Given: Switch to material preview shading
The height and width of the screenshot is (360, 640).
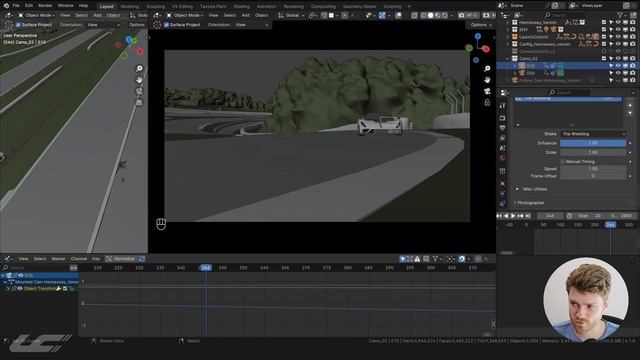Looking at the screenshot, I should click(x=437, y=16).
